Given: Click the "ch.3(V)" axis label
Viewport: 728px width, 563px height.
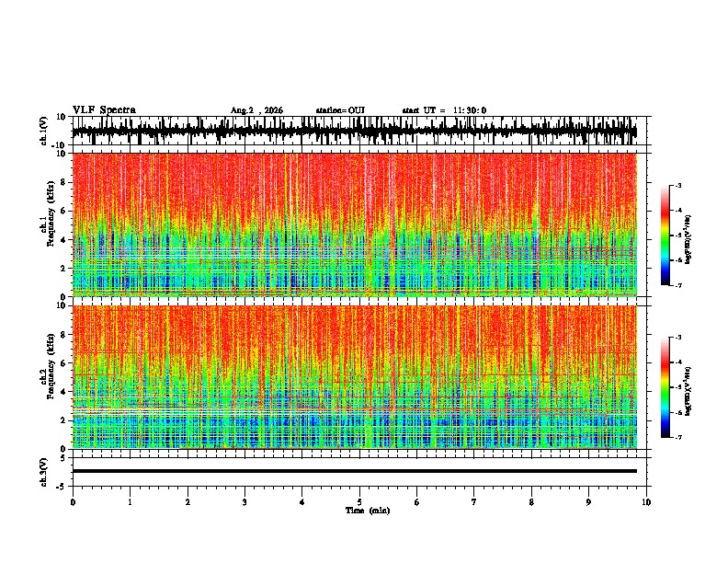Looking at the screenshot, I should pos(44,473).
